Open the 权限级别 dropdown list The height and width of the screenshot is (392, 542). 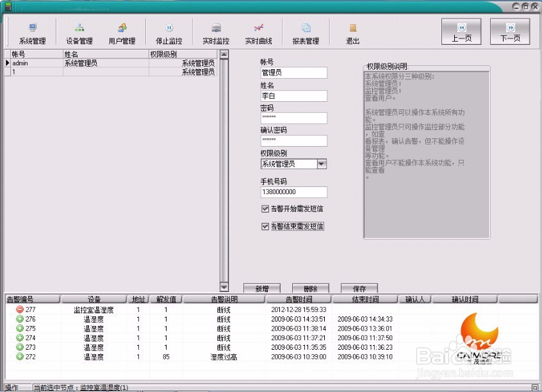(322, 163)
